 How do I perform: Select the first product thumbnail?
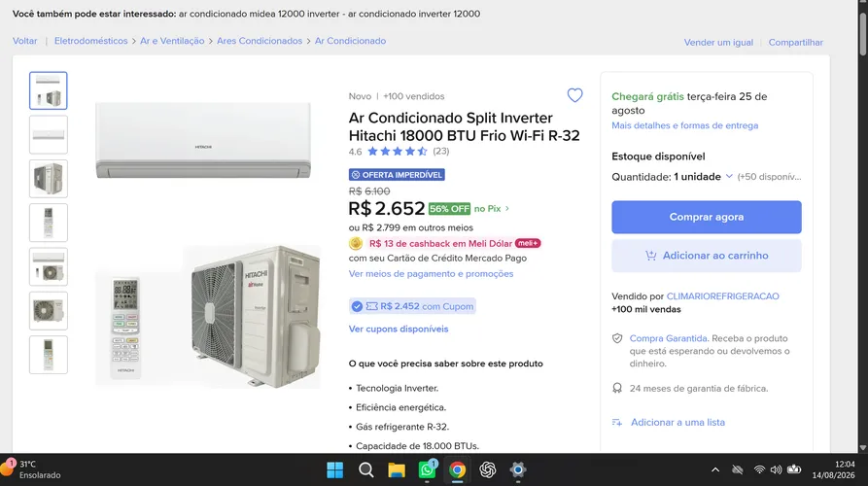[x=49, y=90]
